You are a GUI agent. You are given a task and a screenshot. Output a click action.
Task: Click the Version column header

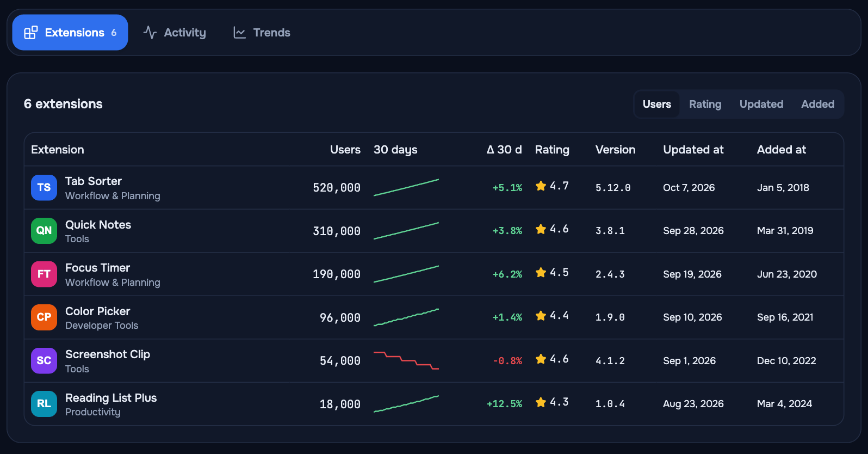(x=615, y=150)
